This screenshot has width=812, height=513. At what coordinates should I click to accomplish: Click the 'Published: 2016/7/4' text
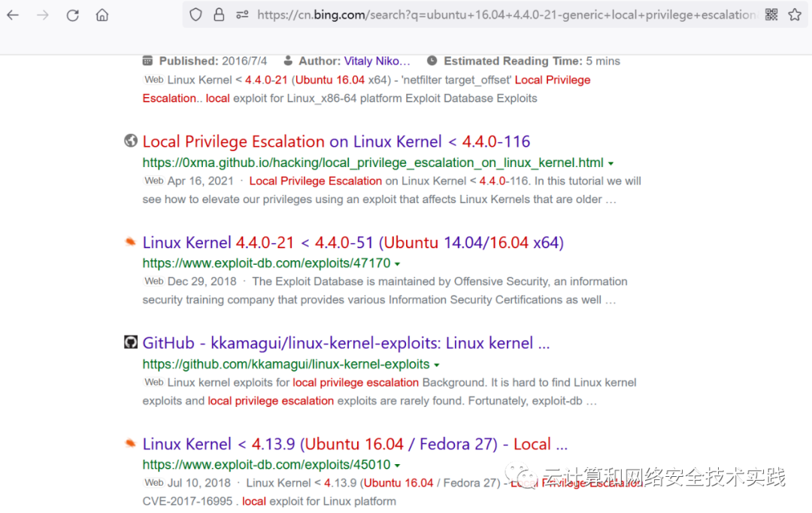[213, 61]
